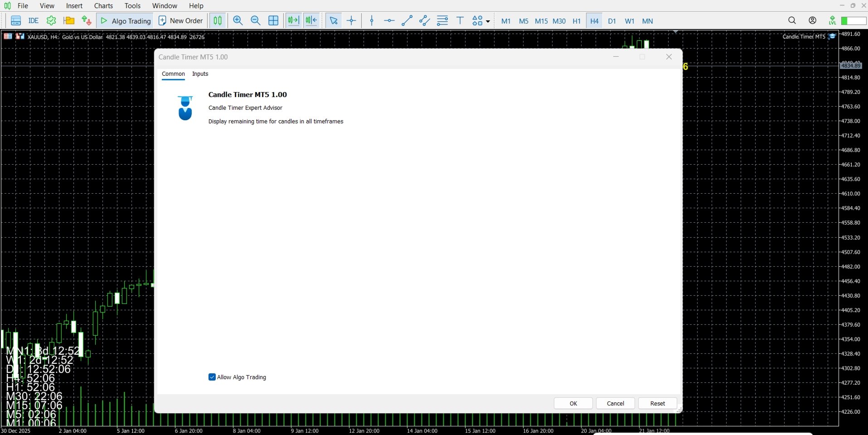Zoom in on the chart
Screen dimensions: 868x435
coord(238,21)
